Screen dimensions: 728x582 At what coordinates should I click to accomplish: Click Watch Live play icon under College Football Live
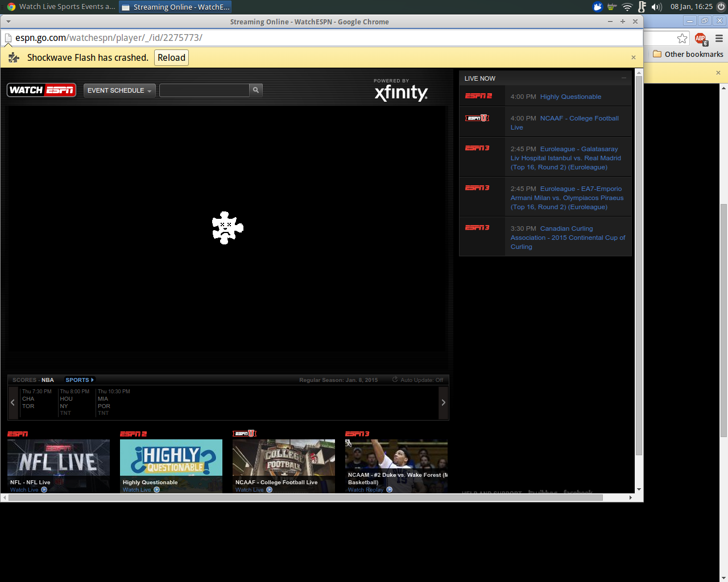click(269, 490)
